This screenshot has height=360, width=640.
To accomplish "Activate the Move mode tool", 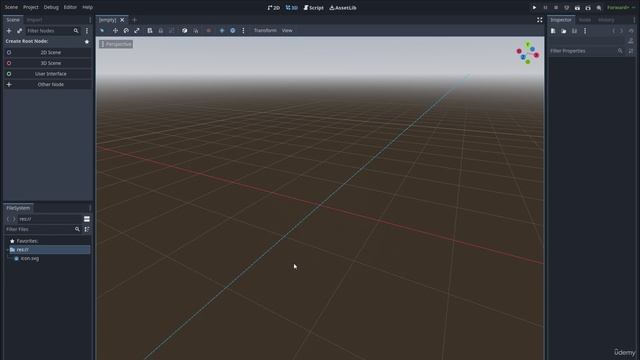I will pos(115,31).
